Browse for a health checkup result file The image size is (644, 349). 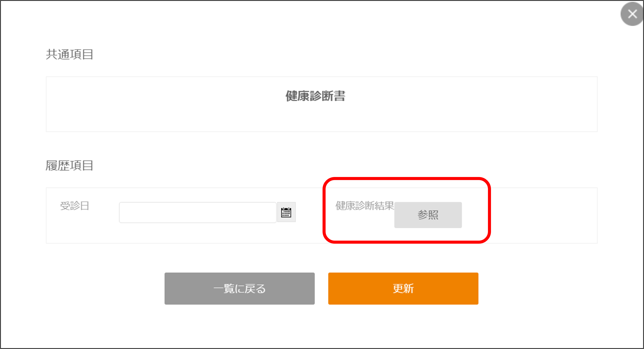pyautogui.click(x=428, y=215)
